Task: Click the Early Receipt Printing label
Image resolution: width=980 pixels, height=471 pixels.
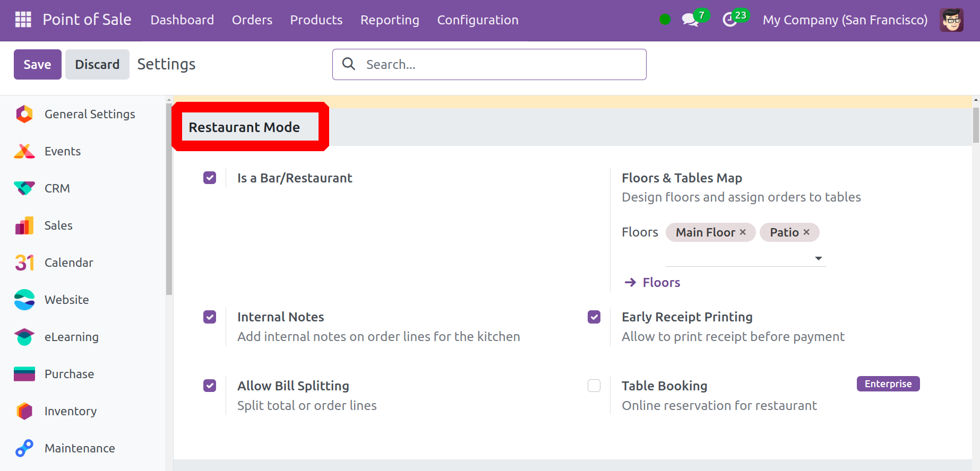Action: tap(687, 317)
